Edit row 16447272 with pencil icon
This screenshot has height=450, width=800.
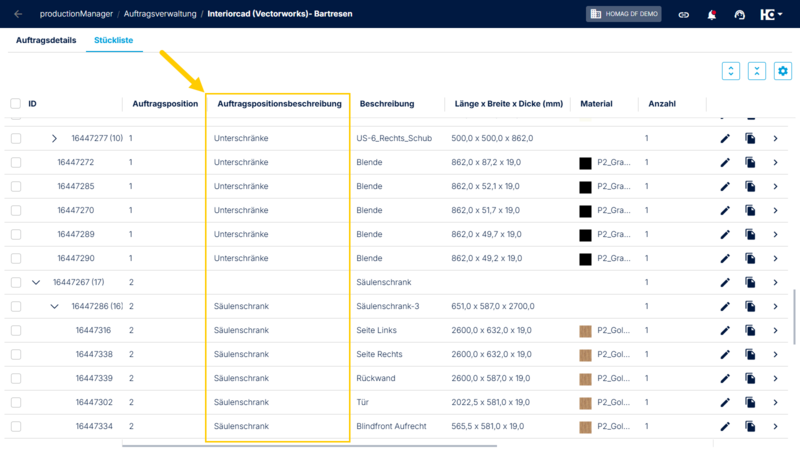point(725,162)
